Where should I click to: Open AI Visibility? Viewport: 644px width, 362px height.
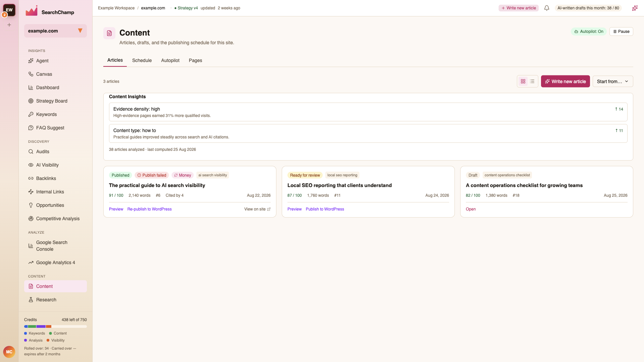(x=55, y=165)
